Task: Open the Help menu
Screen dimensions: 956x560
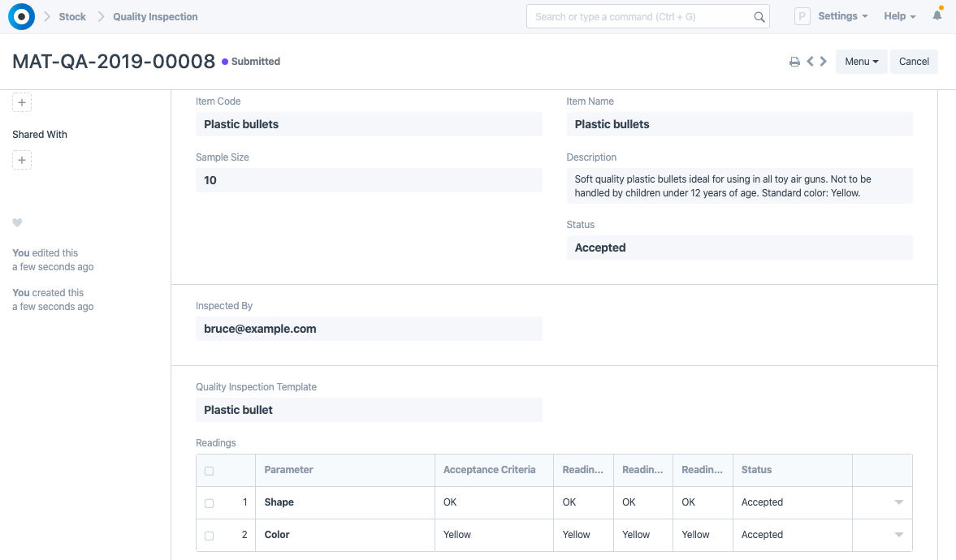Action: click(x=899, y=16)
